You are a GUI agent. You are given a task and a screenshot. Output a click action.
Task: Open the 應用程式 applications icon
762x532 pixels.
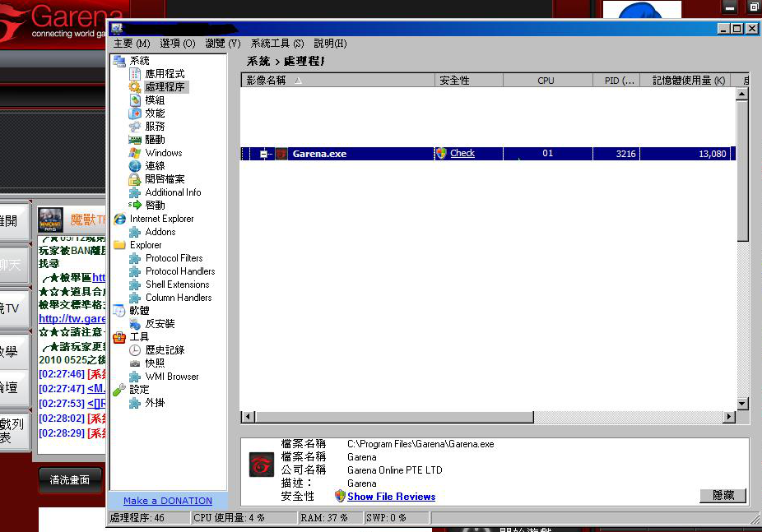coord(135,74)
